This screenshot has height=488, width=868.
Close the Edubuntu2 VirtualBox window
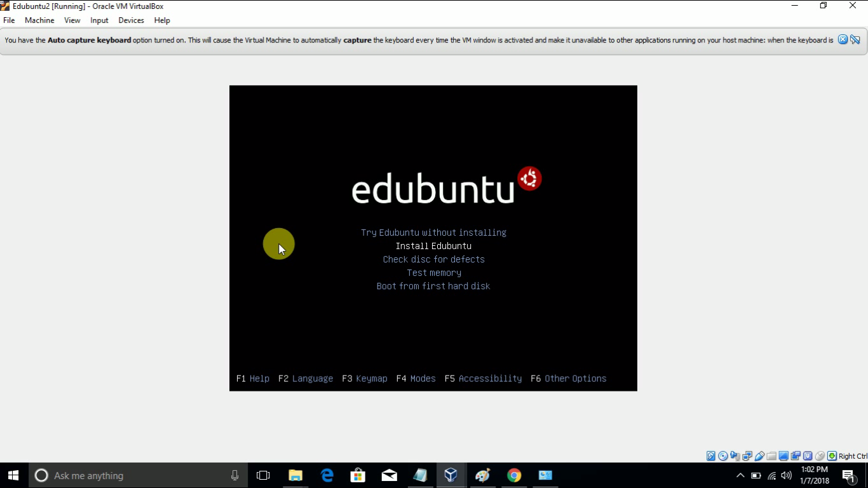pos(853,6)
